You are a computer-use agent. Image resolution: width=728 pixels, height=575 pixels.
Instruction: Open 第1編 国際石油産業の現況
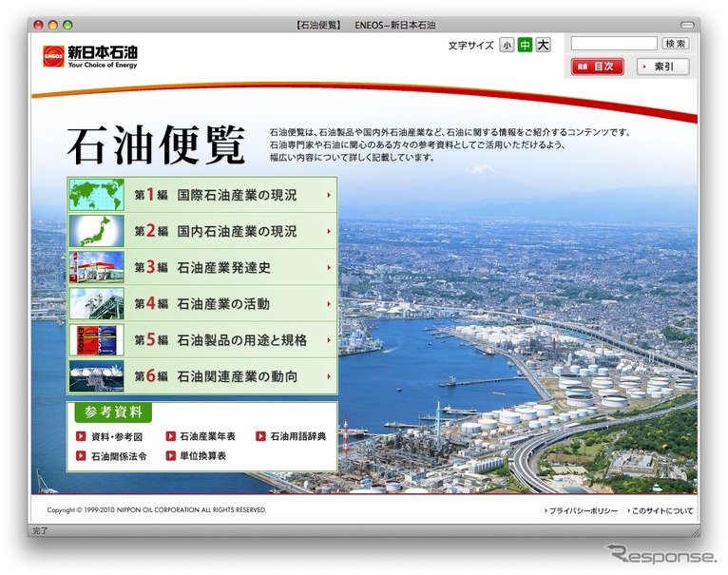point(202,195)
